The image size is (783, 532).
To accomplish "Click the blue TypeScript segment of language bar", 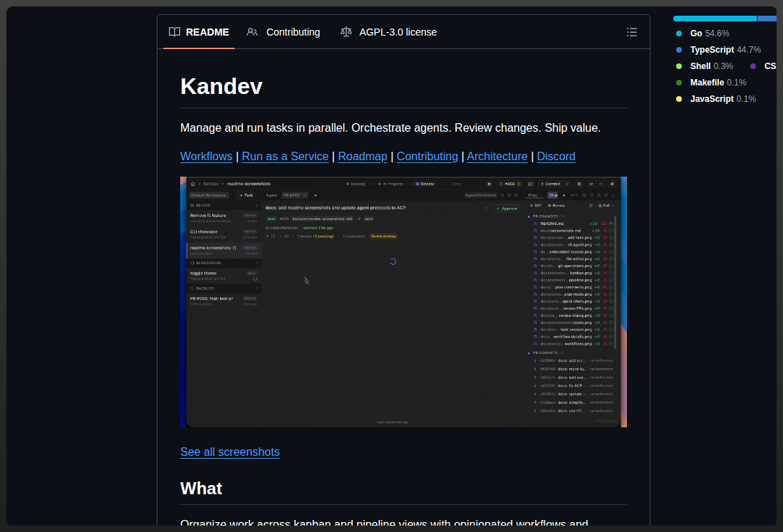I will pos(767,19).
